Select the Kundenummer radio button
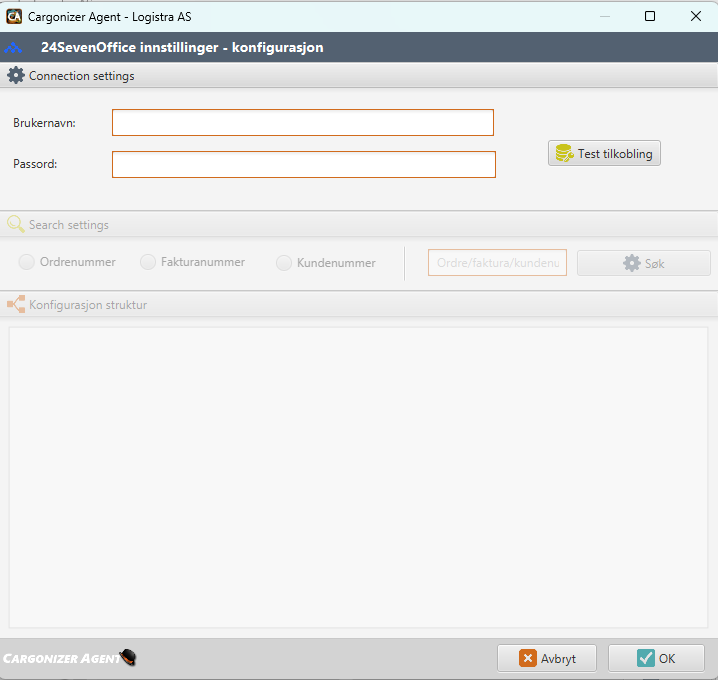The image size is (718, 680). pyautogui.click(x=284, y=263)
